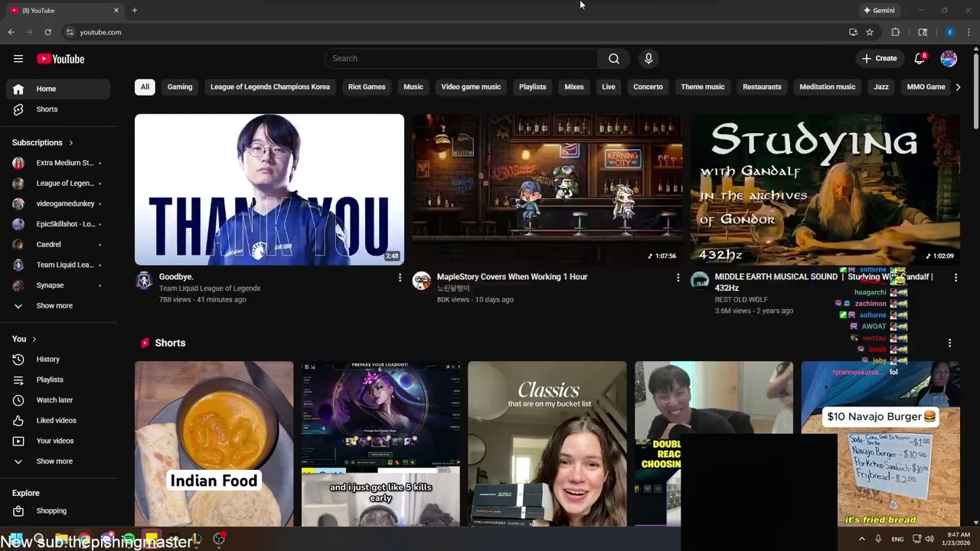Click the search magnifier button
Screen dimensions: 980x551
pyautogui.click(x=614, y=59)
